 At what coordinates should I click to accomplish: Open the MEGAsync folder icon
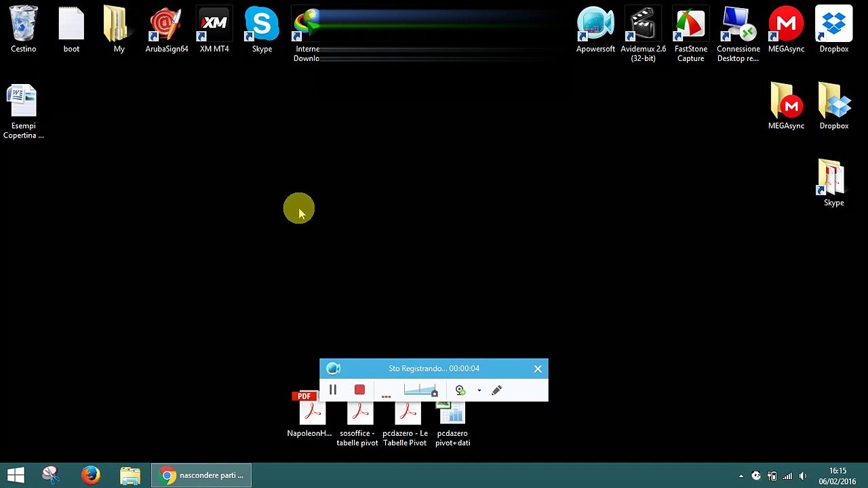tap(786, 106)
